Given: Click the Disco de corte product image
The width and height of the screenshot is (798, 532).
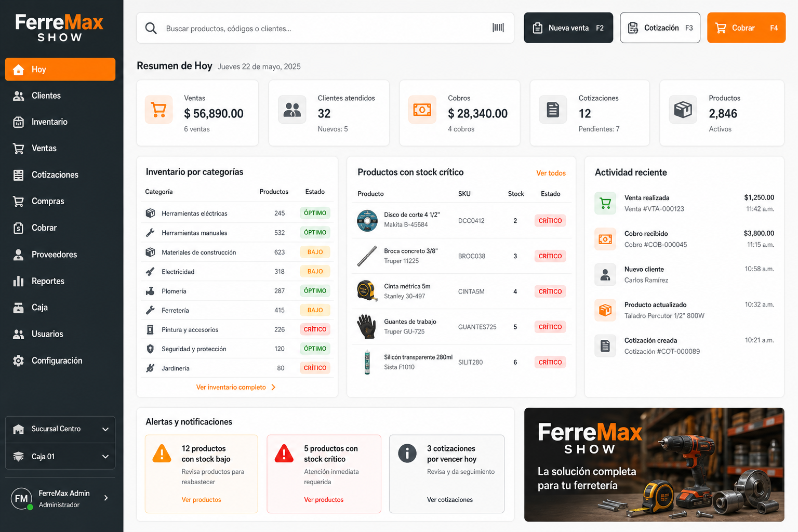Looking at the screenshot, I should pyautogui.click(x=367, y=220).
